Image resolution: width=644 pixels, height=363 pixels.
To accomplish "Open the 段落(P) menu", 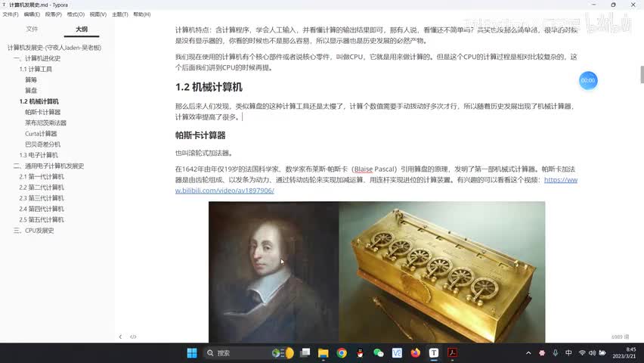I will coord(54,14).
